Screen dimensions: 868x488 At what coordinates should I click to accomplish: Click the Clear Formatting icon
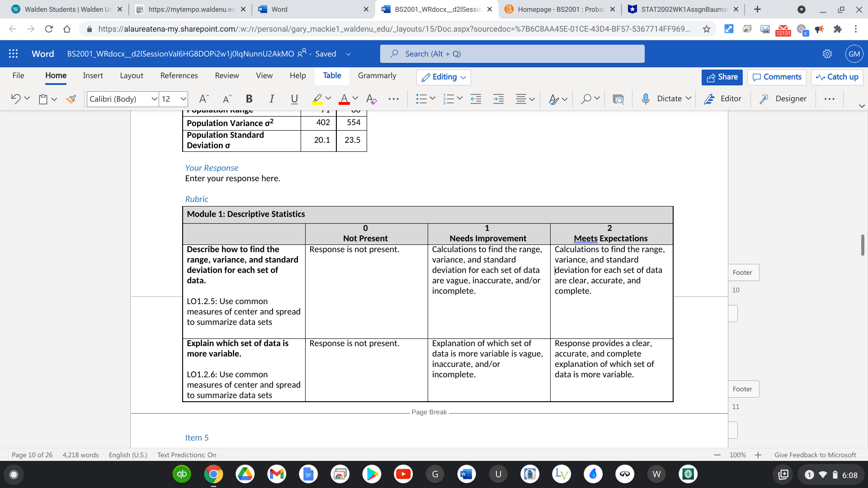pos(371,99)
